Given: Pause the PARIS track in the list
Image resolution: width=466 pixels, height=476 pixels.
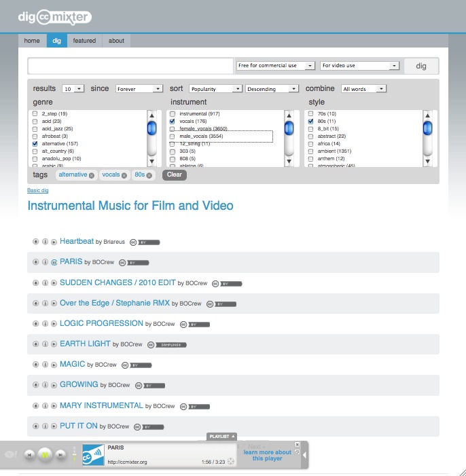Looking at the screenshot, I should [54, 262].
